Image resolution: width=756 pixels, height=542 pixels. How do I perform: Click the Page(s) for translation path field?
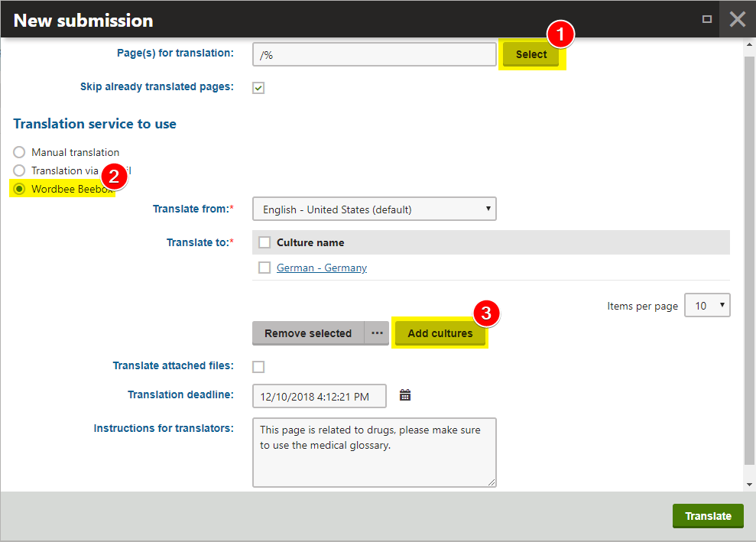374,54
